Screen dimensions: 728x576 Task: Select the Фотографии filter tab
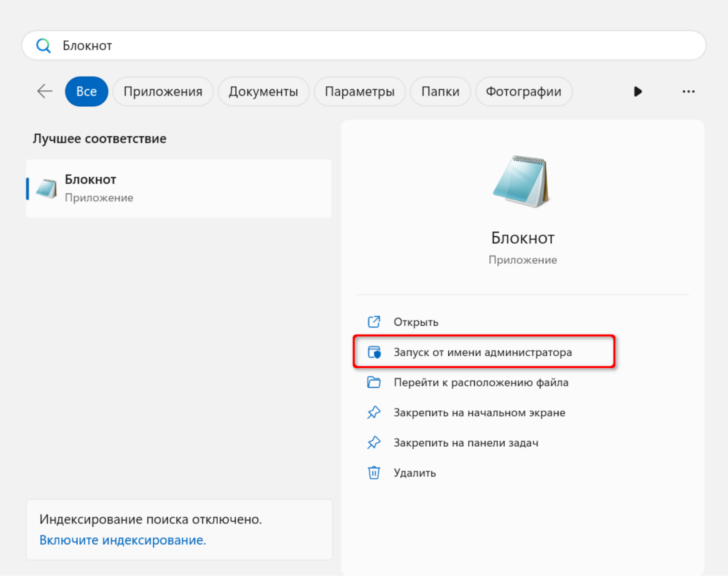[x=523, y=91]
